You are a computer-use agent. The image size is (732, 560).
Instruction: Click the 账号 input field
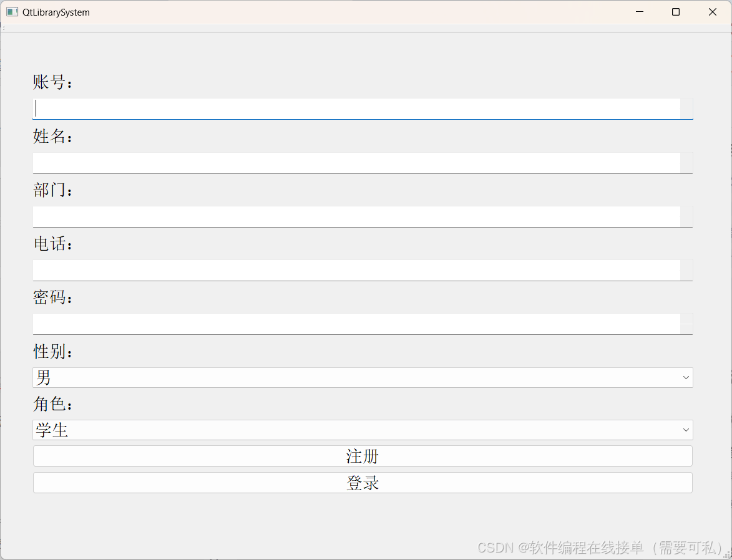pyautogui.click(x=363, y=109)
